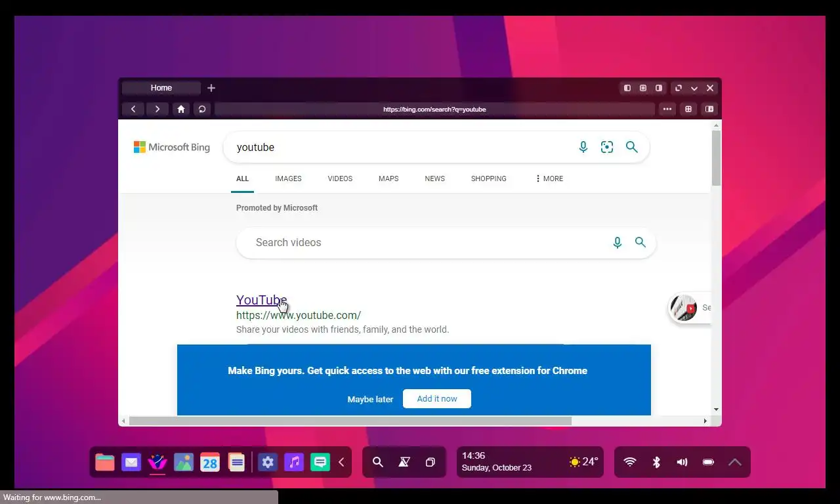Viewport: 840px width, 504px height.
Task: Open Bing visual search camera icon
Action: pos(607,147)
